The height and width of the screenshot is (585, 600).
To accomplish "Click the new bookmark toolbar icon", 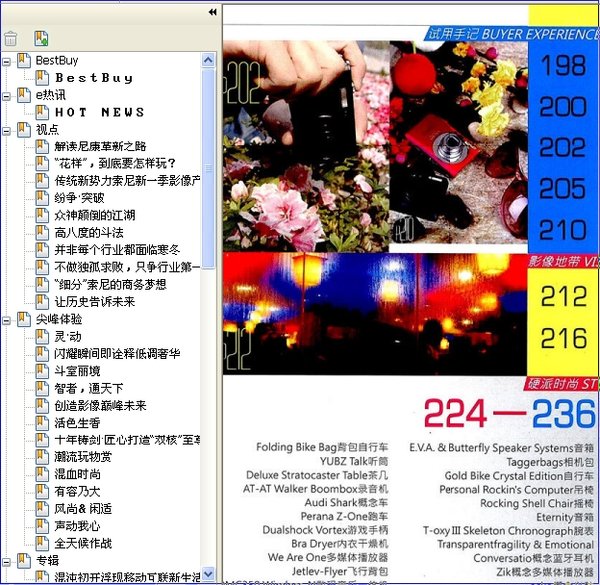I will pyautogui.click(x=41, y=38).
